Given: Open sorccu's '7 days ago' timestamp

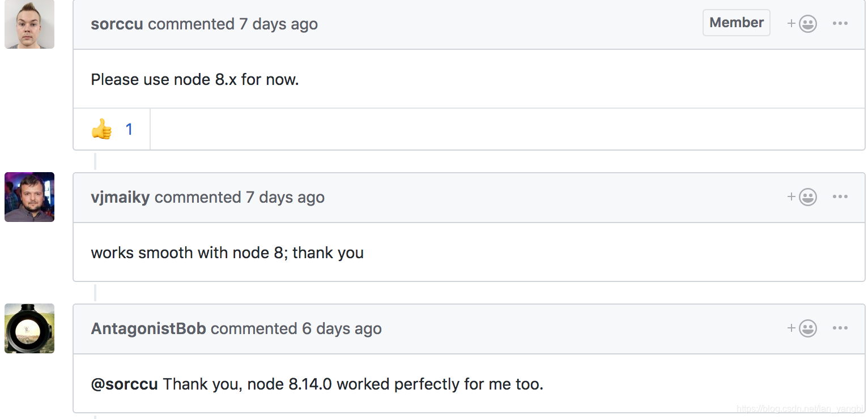Looking at the screenshot, I should tap(279, 24).
